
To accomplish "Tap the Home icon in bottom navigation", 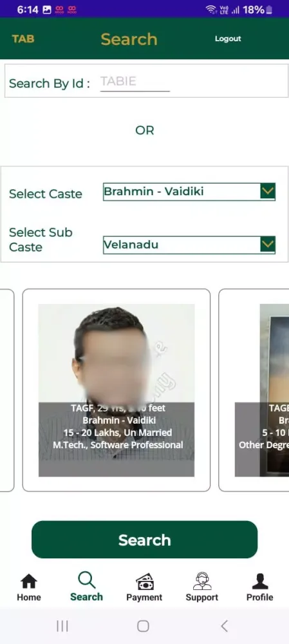I will pyautogui.click(x=29, y=581).
